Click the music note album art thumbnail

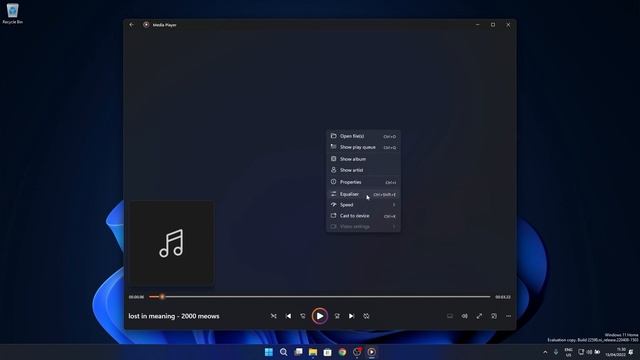(x=171, y=242)
